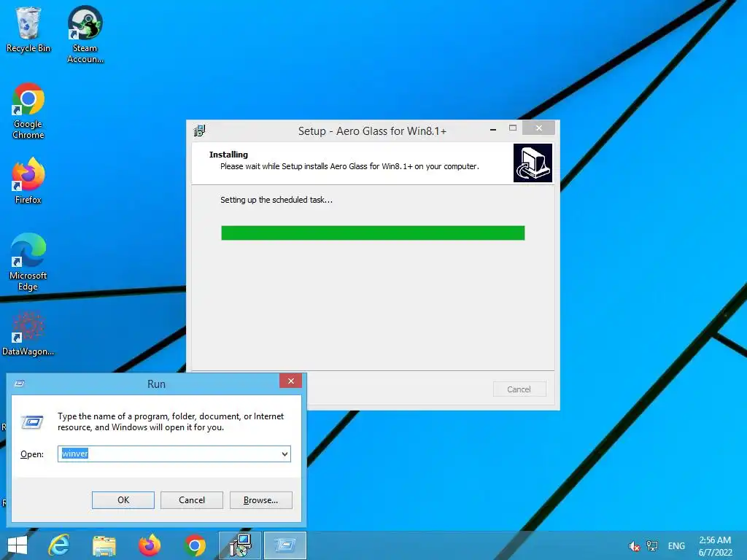Select the Firefox desktop shortcut
The image size is (747, 560).
28,181
